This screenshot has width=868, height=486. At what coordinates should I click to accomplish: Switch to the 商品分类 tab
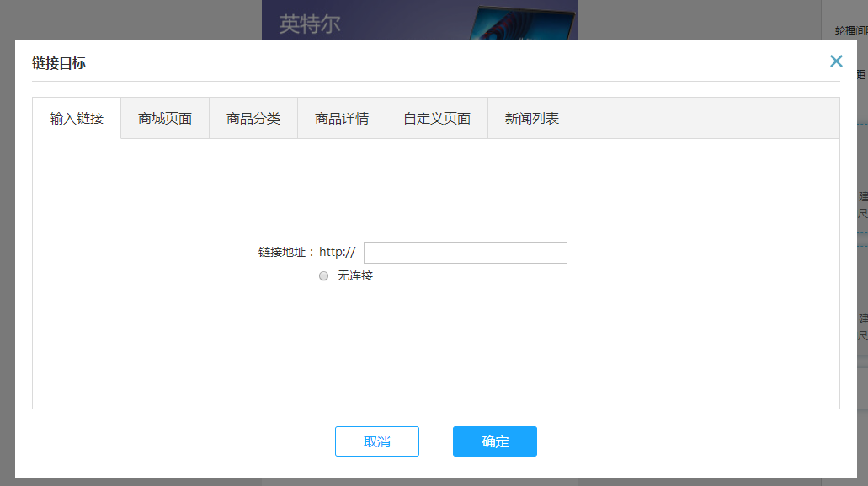point(253,119)
